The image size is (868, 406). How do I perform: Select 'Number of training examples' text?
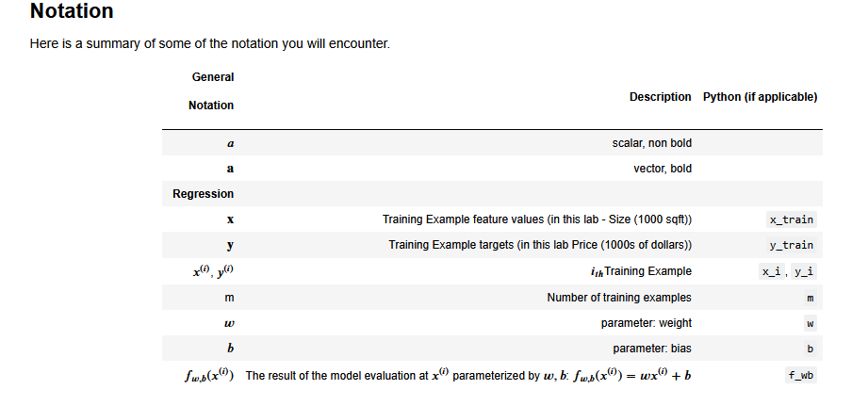pos(619,298)
